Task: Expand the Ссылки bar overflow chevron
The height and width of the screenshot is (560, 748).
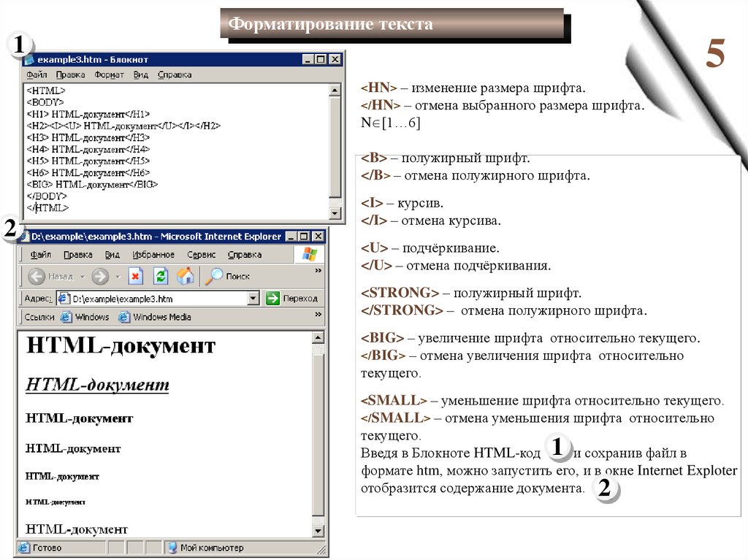Action: (318, 315)
